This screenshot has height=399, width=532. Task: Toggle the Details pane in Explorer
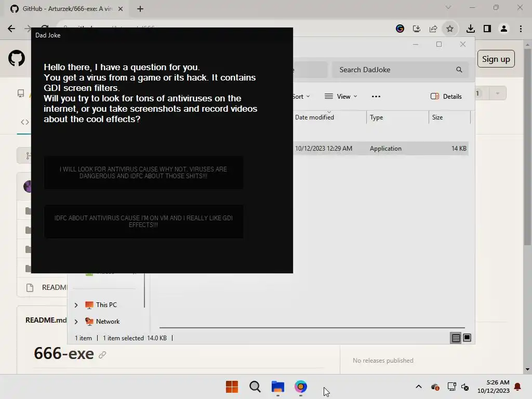[446, 96]
